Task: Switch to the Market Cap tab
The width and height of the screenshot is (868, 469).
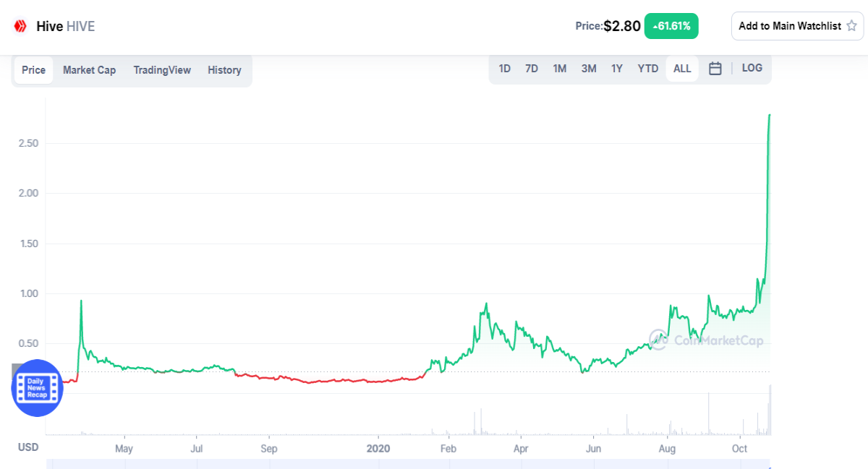Action: coord(89,70)
